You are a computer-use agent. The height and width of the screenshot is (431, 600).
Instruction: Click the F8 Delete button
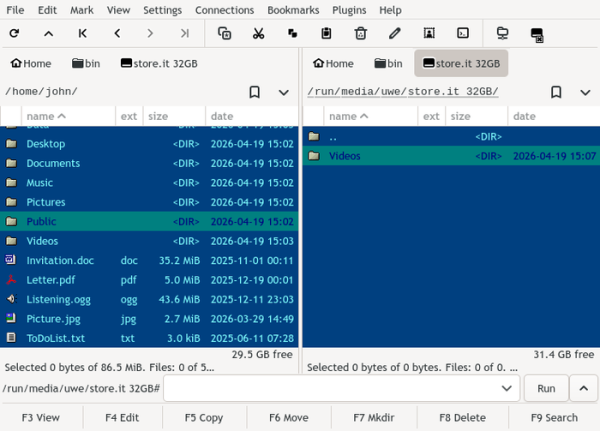click(462, 418)
